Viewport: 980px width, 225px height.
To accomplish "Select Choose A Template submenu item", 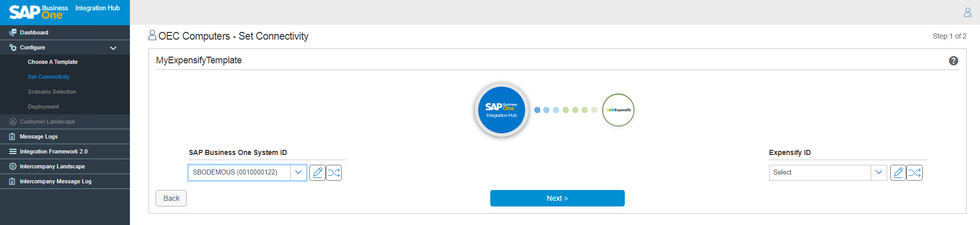I will tap(53, 62).
